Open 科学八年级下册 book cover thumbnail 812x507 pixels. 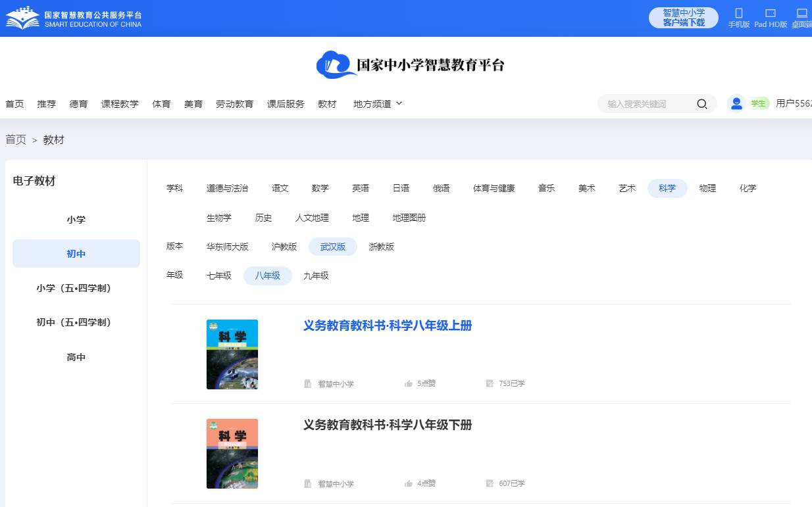tap(232, 454)
